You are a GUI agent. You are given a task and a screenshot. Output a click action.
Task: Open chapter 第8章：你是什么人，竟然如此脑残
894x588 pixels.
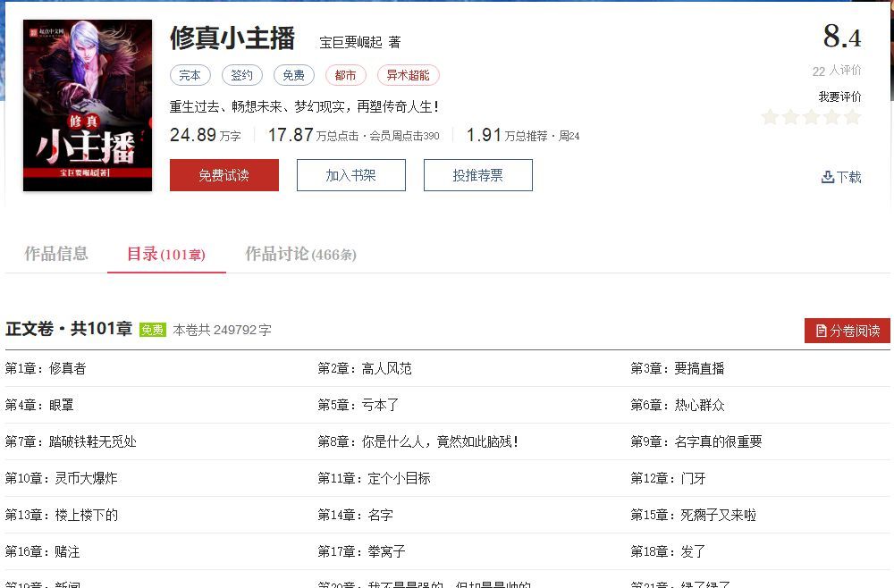click(417, 441)
